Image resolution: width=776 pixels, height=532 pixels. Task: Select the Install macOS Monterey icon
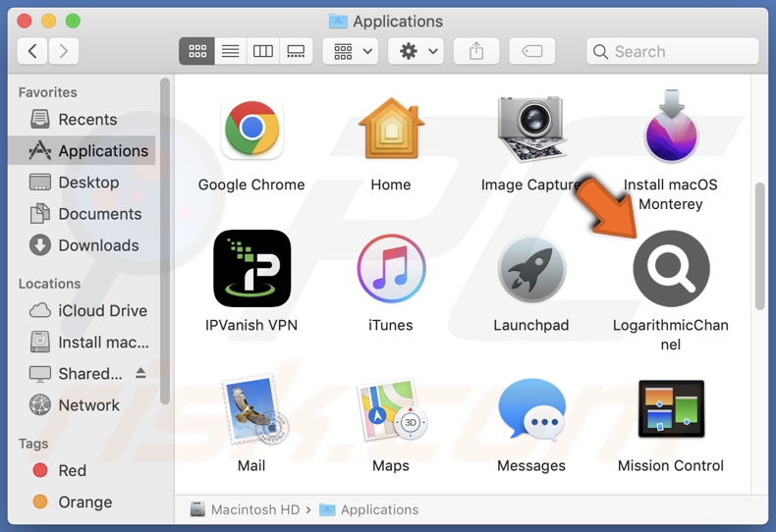(671, 126)
